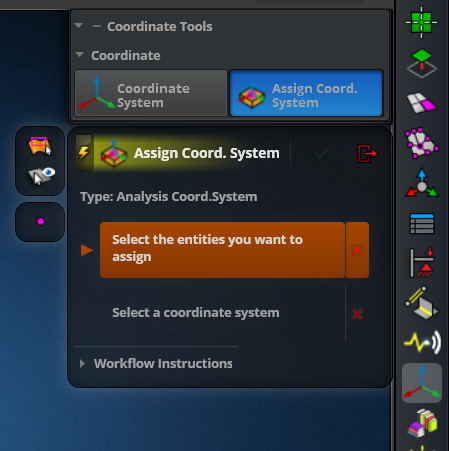Clear the selected entities with red X
The width and height of the screenshot is (449, 451).
[357, 250]
